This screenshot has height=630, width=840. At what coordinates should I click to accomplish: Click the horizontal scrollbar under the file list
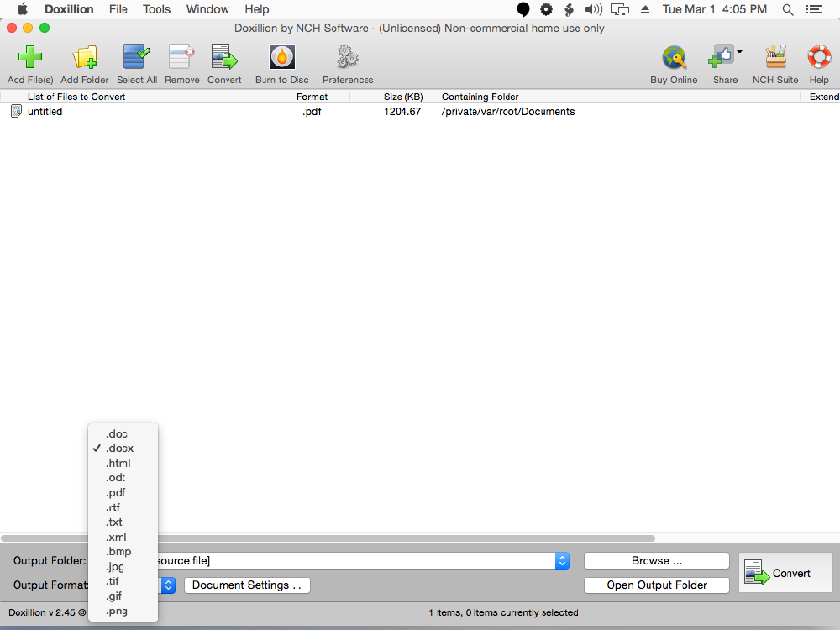tap(328, 538)
